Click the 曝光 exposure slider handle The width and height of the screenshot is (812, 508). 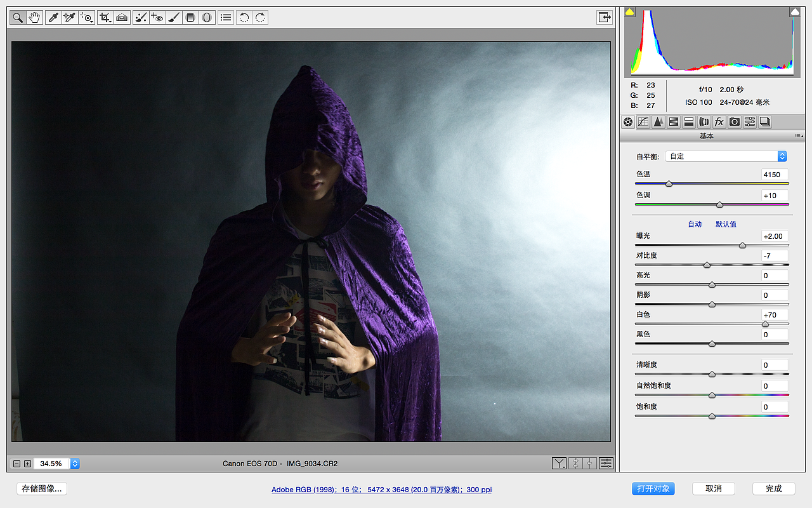pos(742,245)
